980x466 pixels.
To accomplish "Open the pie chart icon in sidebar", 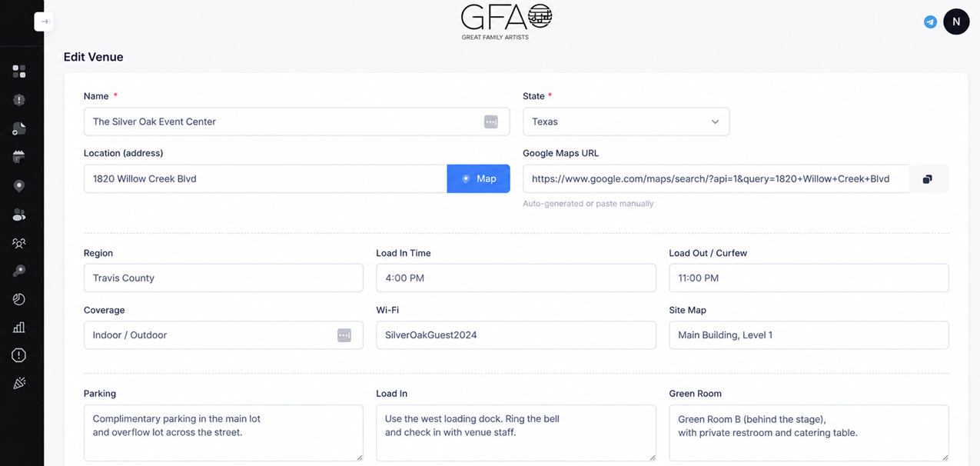I will 19,299.
